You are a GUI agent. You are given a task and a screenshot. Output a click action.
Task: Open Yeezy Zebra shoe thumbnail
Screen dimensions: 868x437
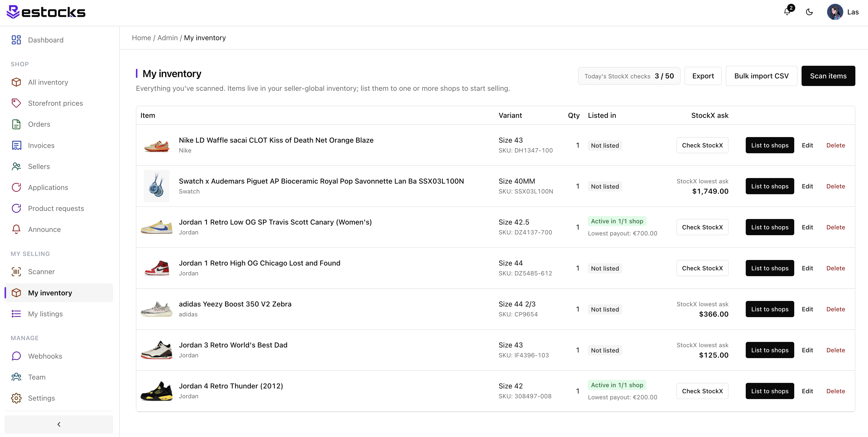point(156,309)
